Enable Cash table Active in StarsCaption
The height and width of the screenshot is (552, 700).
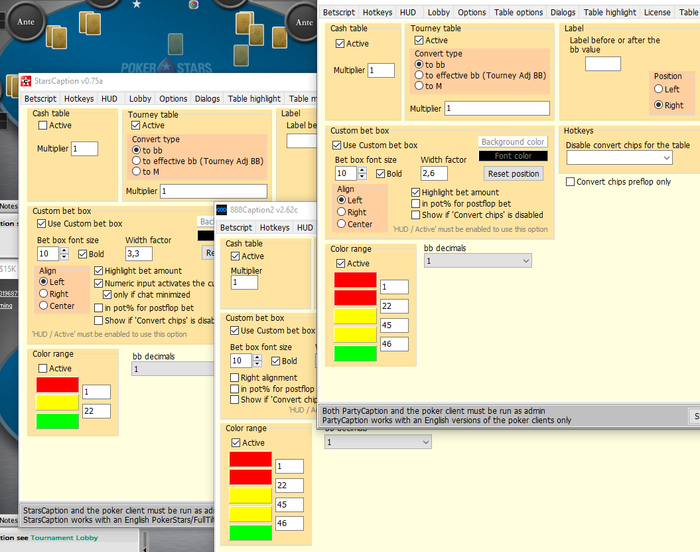(x=43, y=125)
